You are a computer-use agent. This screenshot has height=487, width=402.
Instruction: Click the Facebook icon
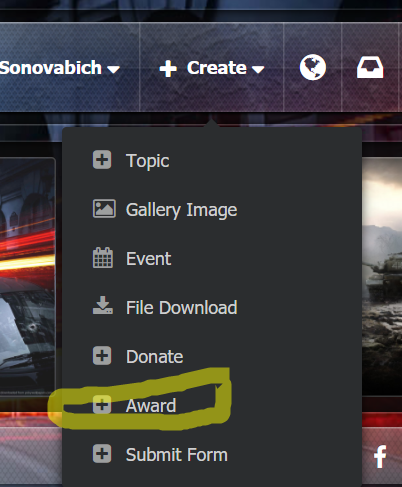tap(380, 457)
